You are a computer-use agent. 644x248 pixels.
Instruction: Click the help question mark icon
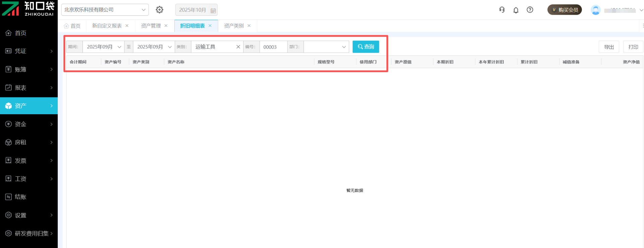pyautogui.click(x=530, y=10)
